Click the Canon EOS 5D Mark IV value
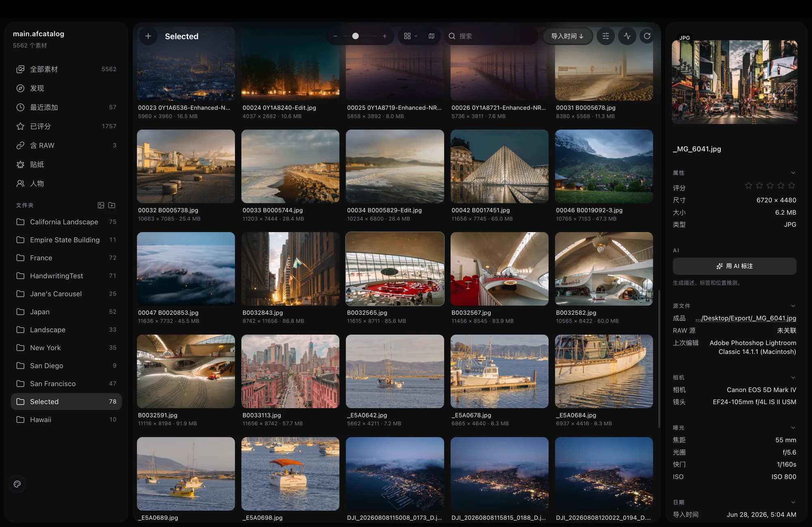 (761, 390)
